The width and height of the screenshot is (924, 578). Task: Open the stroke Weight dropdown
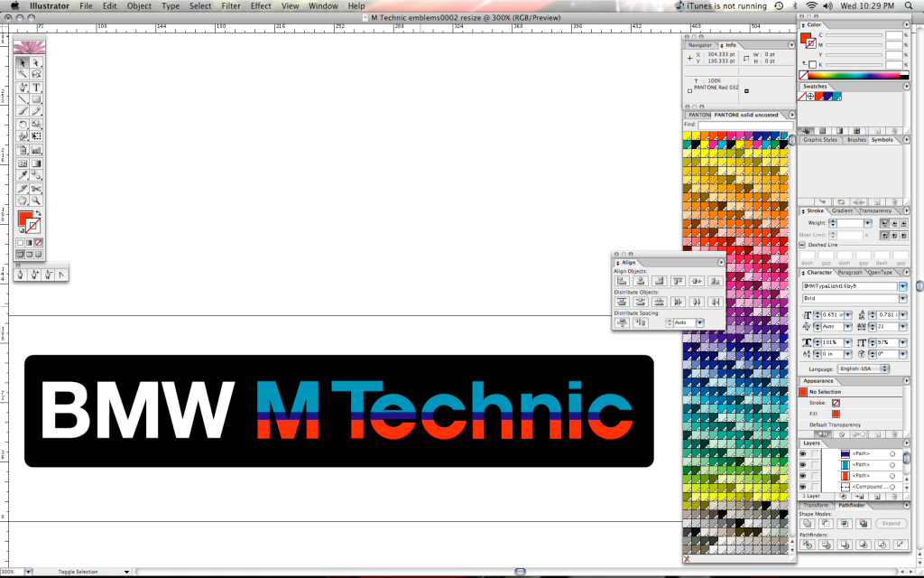click(x=867, y=223)
